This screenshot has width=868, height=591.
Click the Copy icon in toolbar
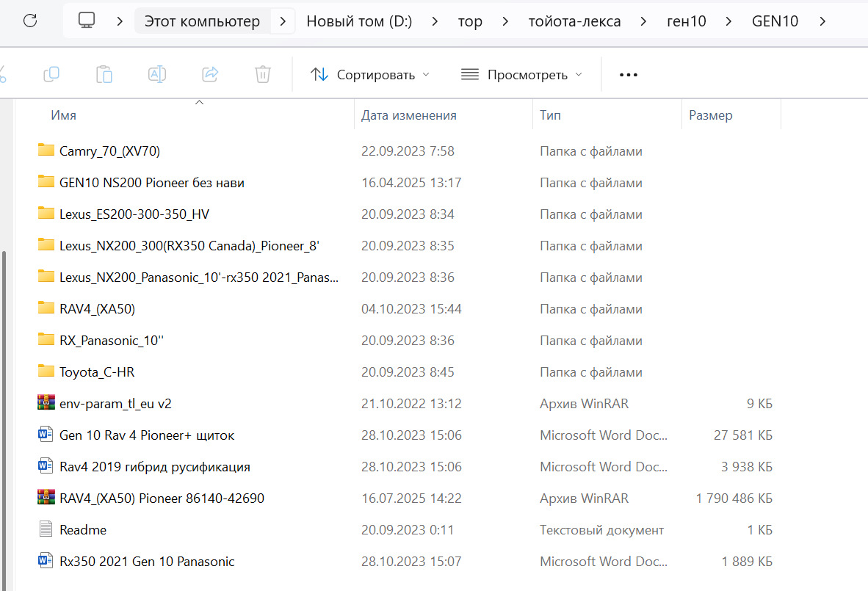(51, 74)
